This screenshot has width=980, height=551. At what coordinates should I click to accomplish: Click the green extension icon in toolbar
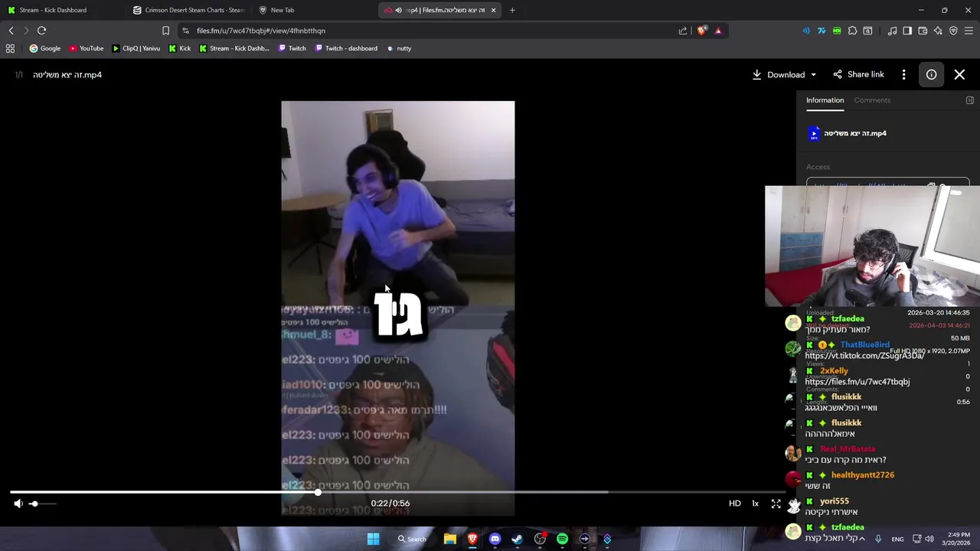837,31
